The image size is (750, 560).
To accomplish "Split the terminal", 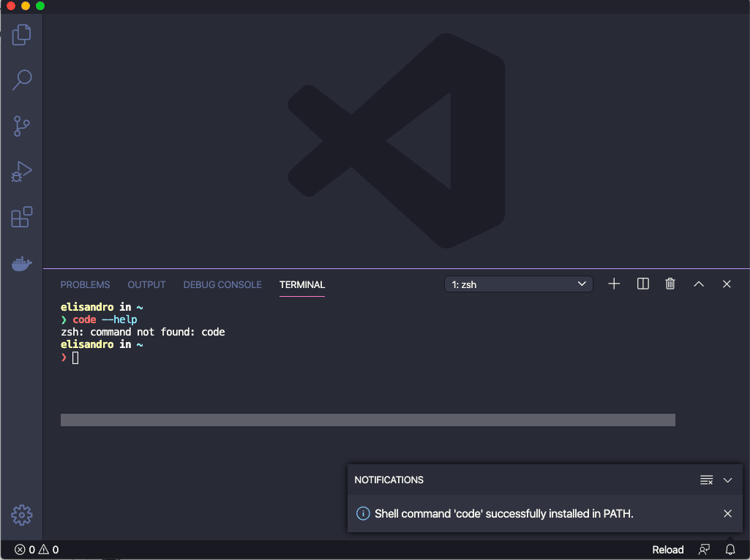I will (643, 284).
